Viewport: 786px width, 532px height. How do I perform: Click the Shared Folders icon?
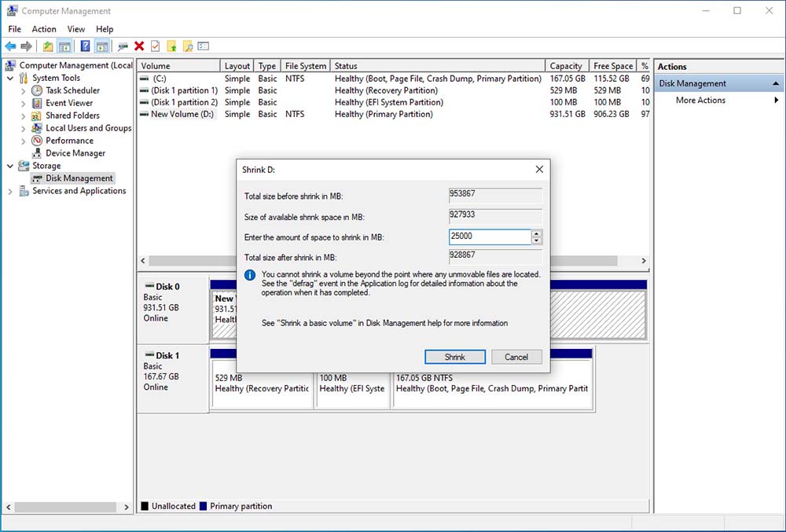(38, 116)
